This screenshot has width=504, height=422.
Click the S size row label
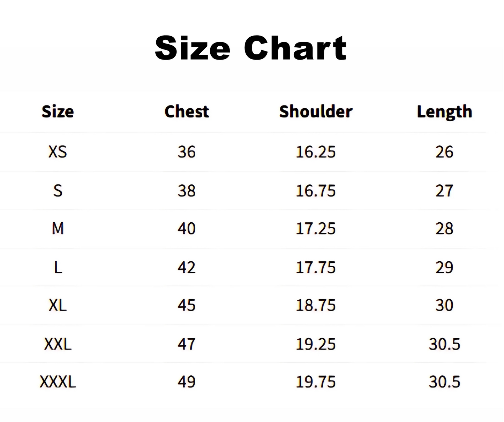tap(58, 191)
